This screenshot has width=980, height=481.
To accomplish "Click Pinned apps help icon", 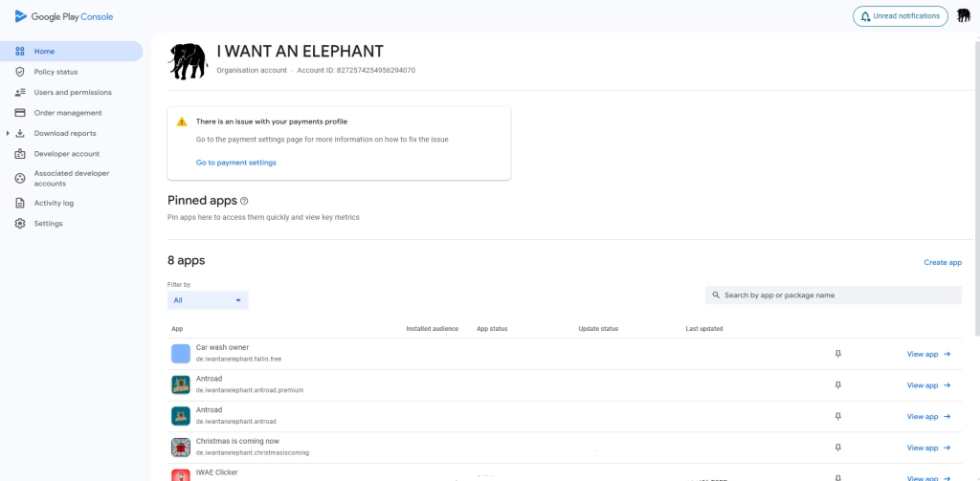I will tap(244, 201).
